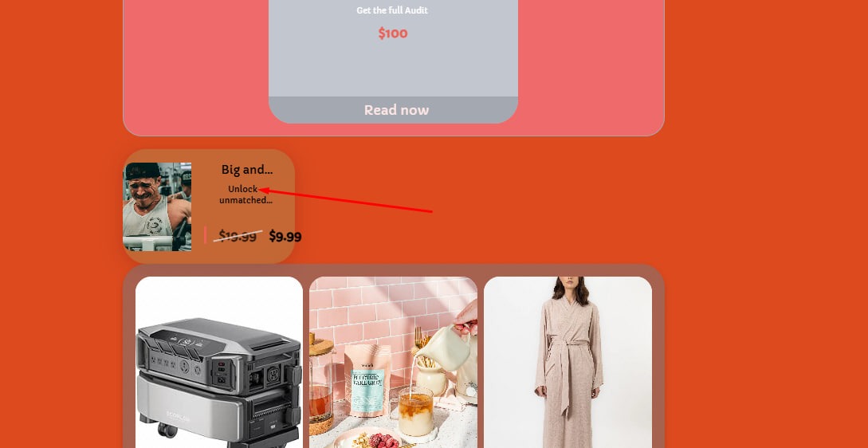
Task: Open the bodybuilder product thumbnail
Action: [x=157, y=206]
